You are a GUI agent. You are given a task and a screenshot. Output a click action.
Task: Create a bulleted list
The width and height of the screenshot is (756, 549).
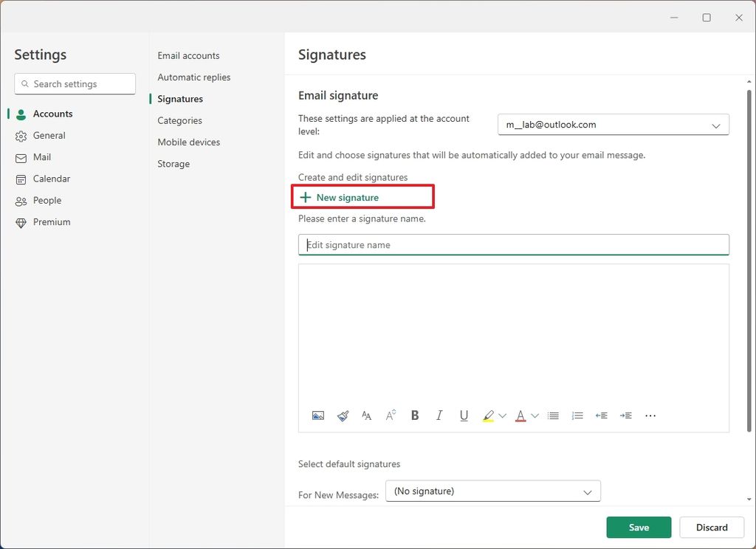pyautogui.click(x=553, y=415)
